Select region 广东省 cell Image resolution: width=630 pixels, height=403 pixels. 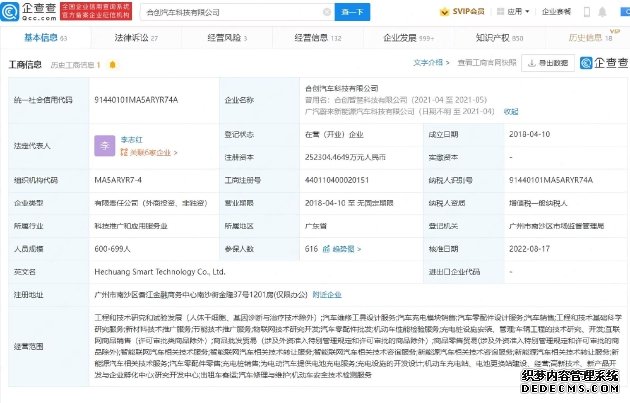[x=315, y=226]
